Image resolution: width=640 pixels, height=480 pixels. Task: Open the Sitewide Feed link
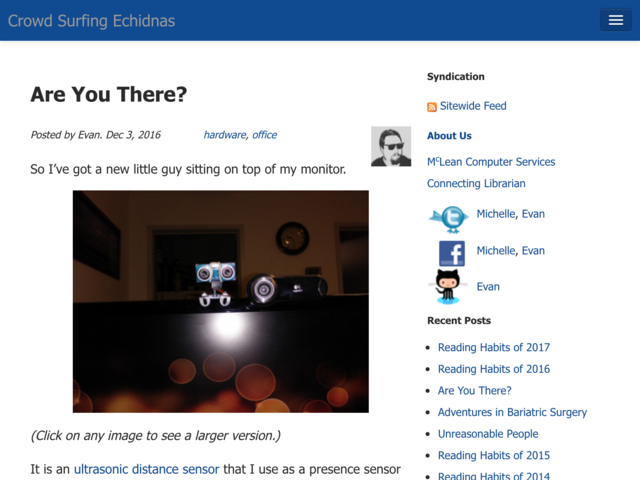(x=473, y=106)
